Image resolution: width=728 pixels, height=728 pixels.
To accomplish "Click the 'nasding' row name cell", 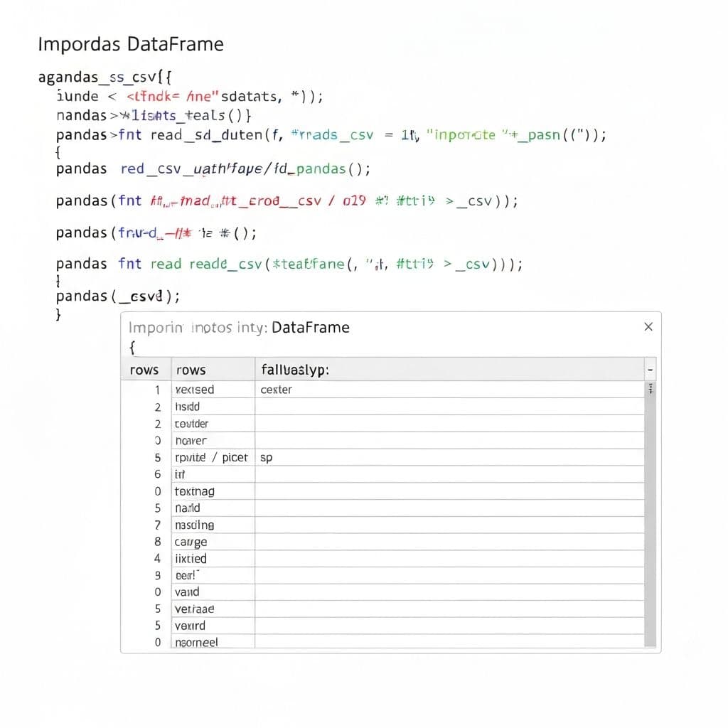I will click(x=194, y=525).
